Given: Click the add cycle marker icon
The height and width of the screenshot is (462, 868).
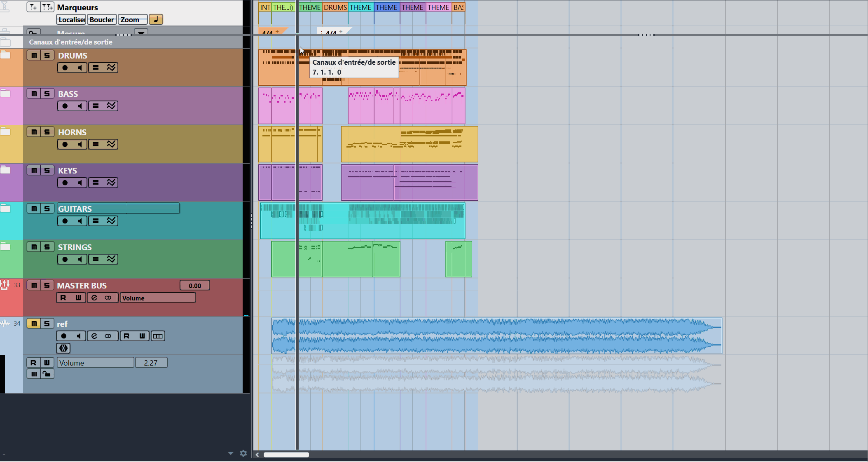Looking at the screenshot, I should [x=47, y=7].
